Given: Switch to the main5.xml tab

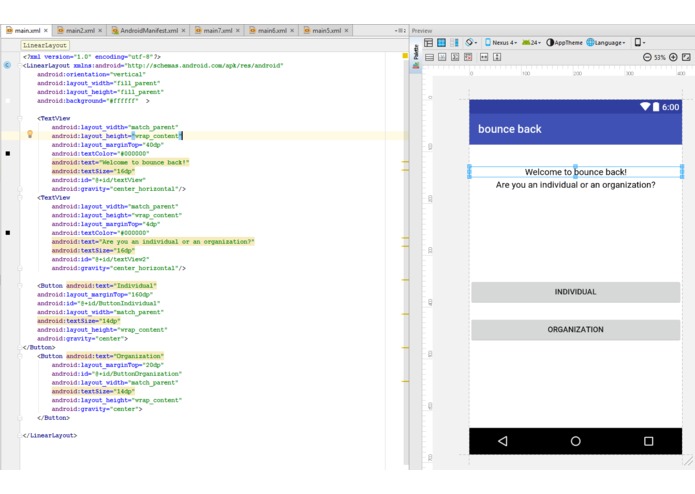Looking at the screenshot, I should tap(327, 31).
